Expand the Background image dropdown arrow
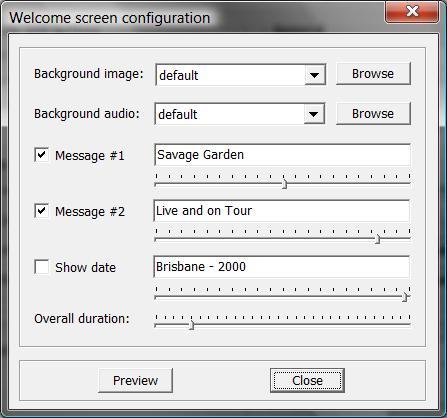This screenshot has width=447, height=418. [314, 75]
